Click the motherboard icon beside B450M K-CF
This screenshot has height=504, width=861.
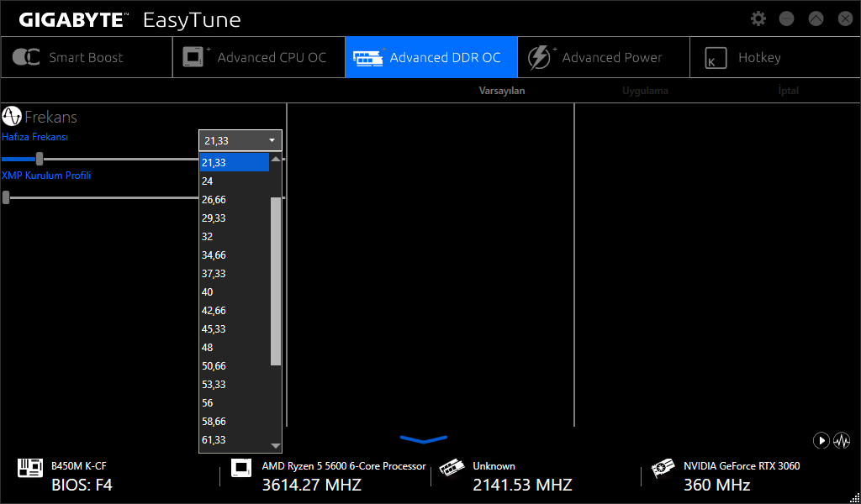click(x=30, y=468)
